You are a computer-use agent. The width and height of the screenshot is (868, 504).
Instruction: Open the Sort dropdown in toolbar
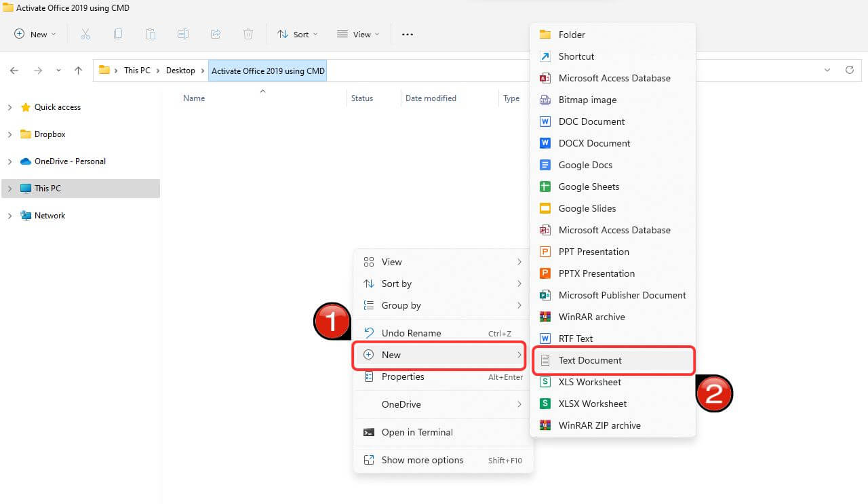297,35
